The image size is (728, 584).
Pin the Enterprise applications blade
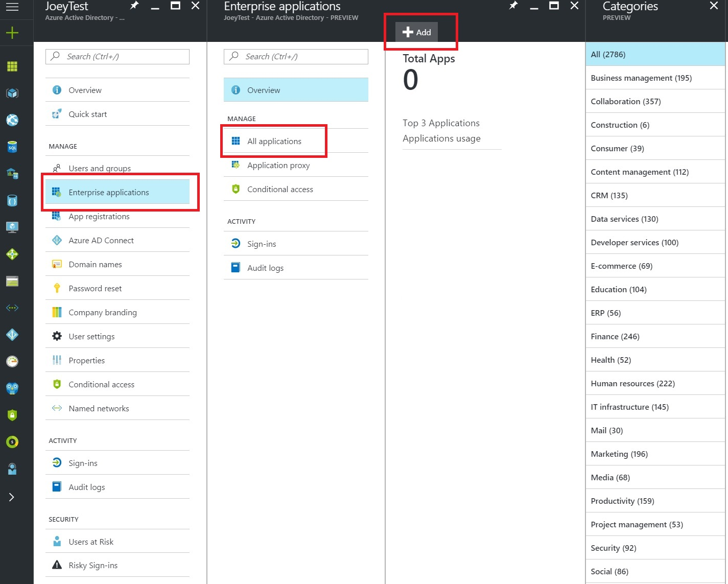tap(513, 6)
